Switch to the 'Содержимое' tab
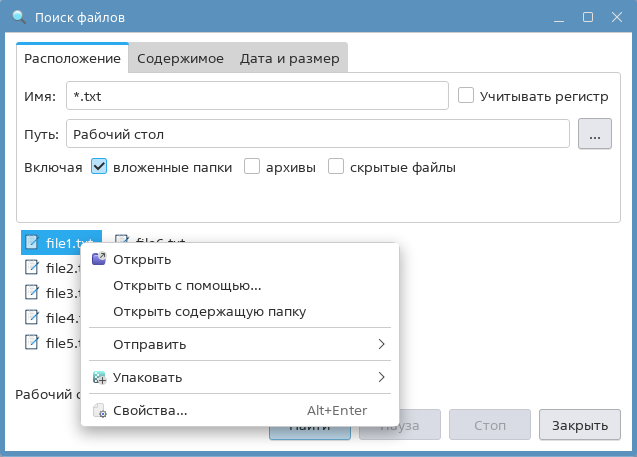The width and height of the screenshot is (637, 457). [180, 59]
